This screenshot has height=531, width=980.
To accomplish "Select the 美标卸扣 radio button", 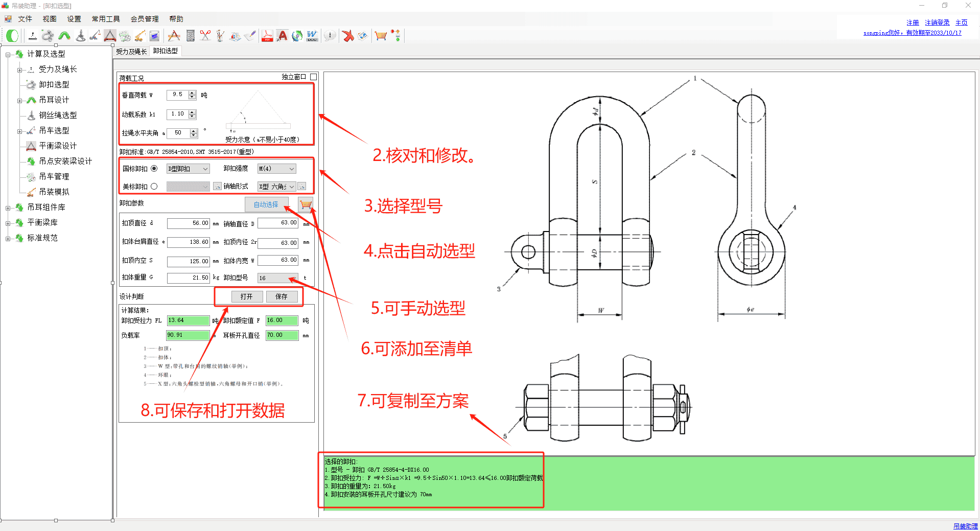I will pyautogui.click(x=154, y=187).
